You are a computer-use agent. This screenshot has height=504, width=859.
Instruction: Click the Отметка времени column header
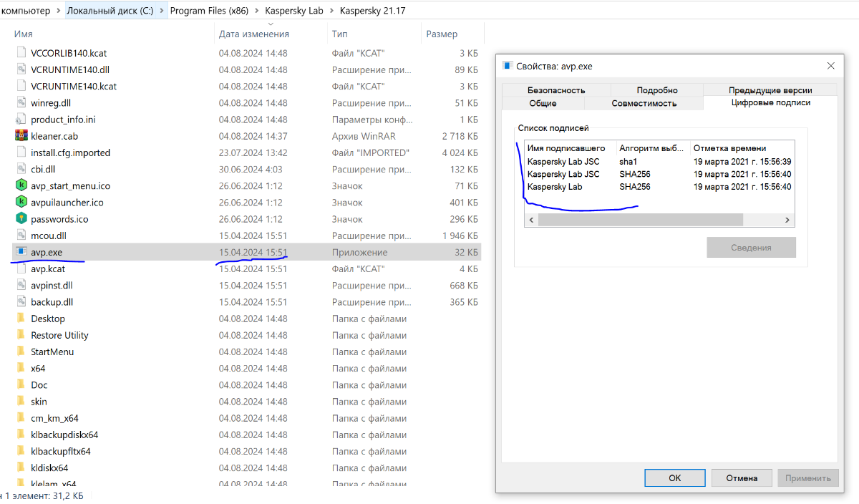[742, 148]
